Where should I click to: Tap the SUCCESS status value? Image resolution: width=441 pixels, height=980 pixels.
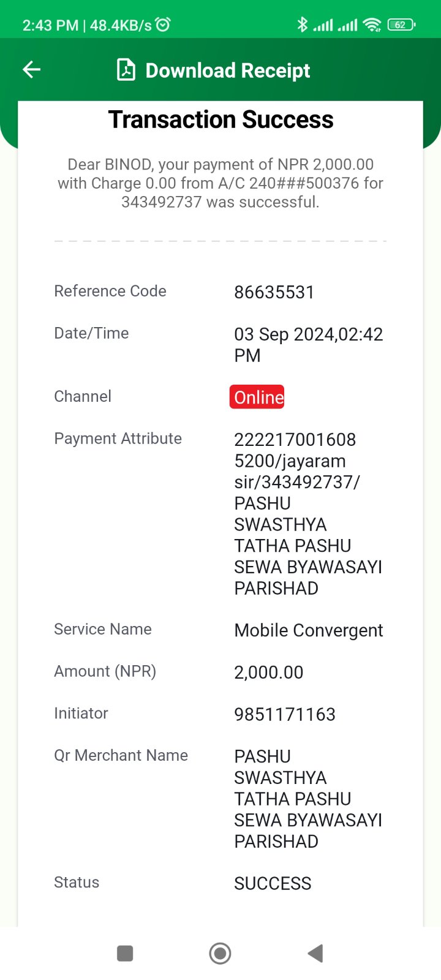(x=273, y=883)
